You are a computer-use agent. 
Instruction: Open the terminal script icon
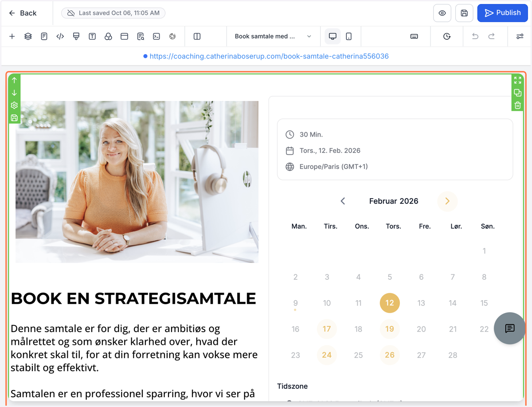[156, 36]
